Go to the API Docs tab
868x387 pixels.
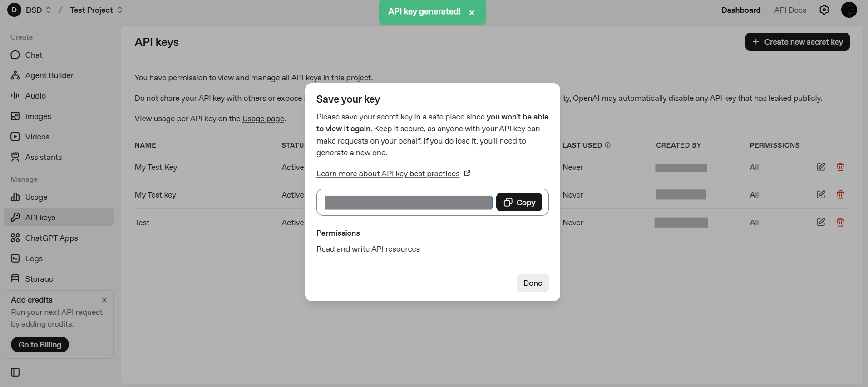pyautogui.click(x=790, y=10)
